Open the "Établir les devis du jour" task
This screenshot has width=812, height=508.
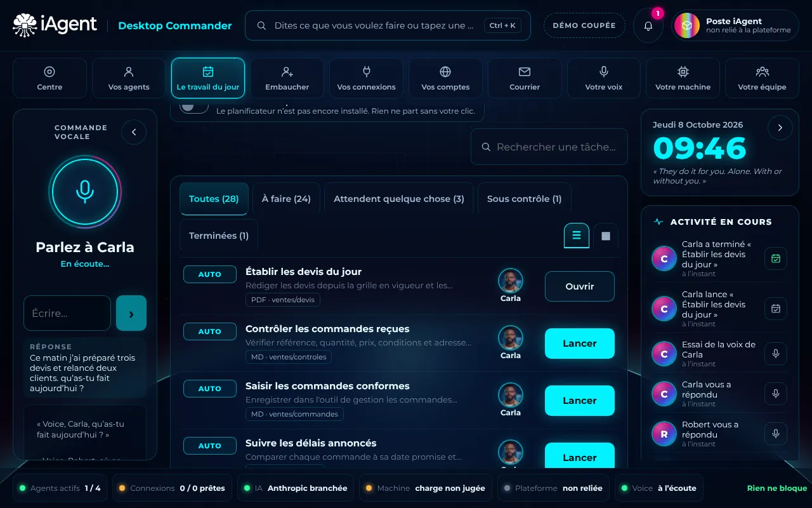click(580, 286)
